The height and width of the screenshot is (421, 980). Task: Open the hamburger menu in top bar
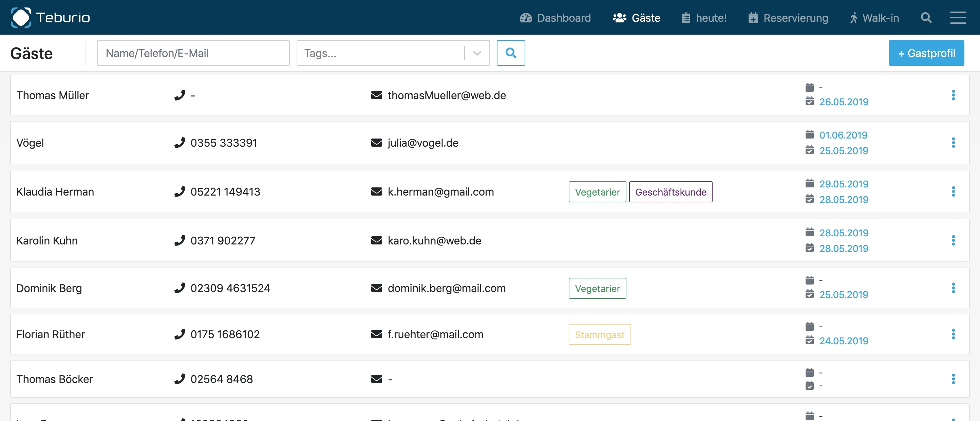(x=958, y=18)
